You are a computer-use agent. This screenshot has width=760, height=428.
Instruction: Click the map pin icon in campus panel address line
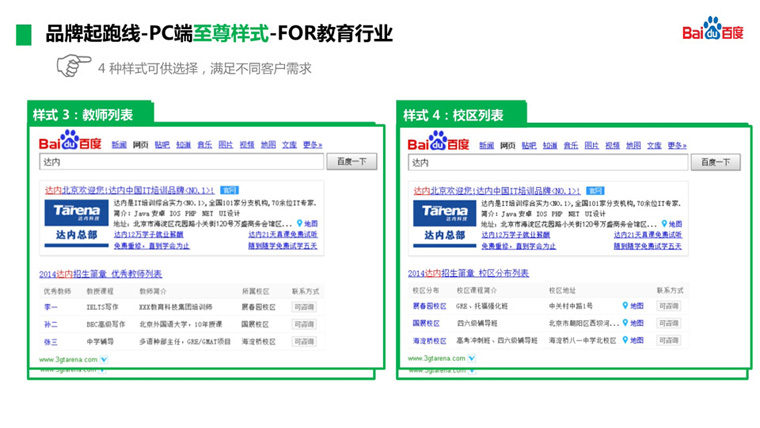coord(665,224)
